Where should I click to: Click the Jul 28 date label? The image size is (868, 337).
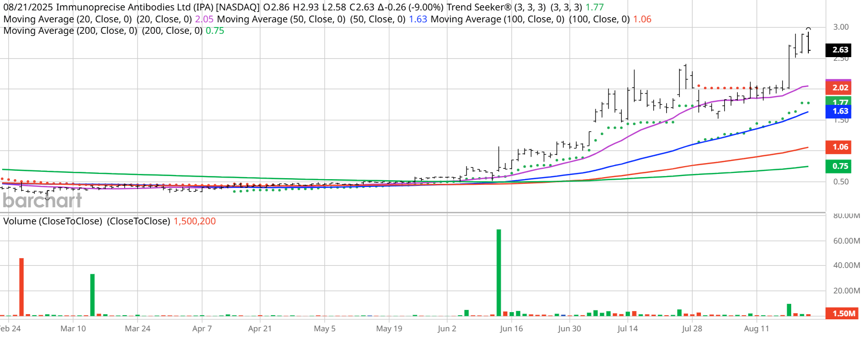(692, 328)
